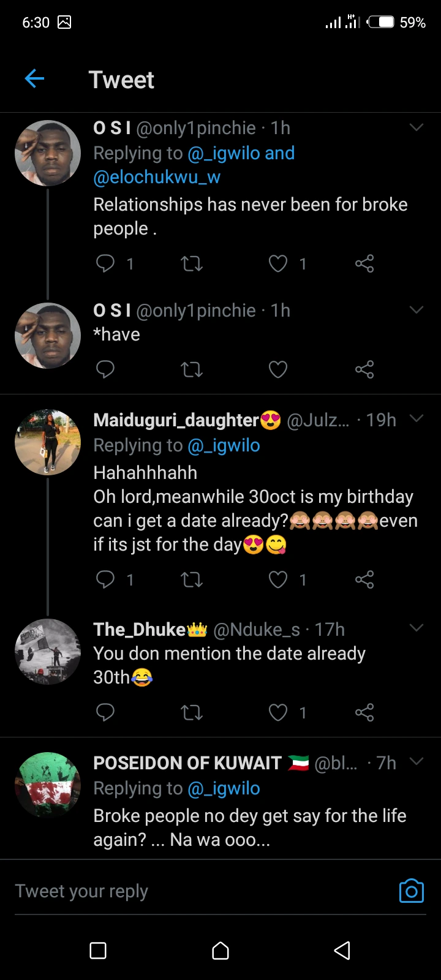This screenshot has width=441, height=980.
Task: Tap the back arrow beside Tweet
Action: (34, 79)
